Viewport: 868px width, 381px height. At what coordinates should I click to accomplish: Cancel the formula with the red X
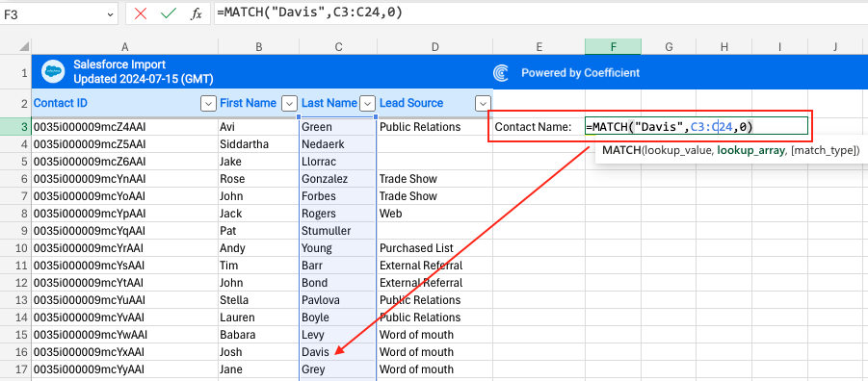pos(141,13)
